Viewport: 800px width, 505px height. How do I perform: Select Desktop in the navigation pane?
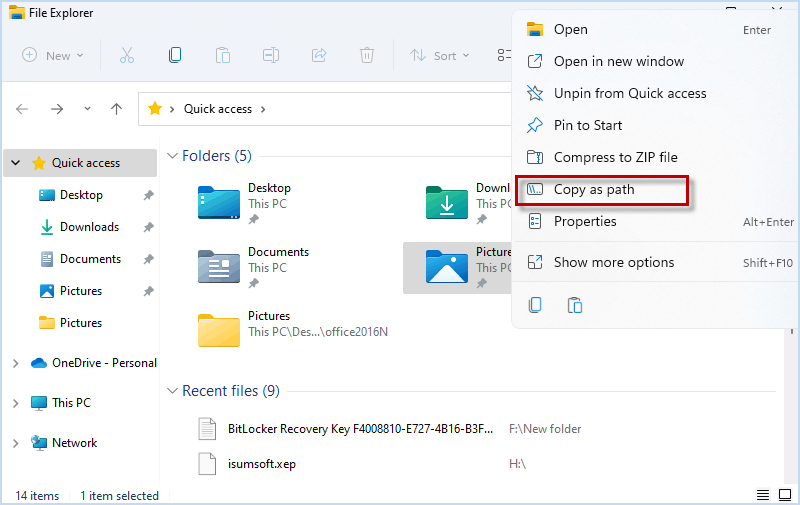tap(81, 195)
